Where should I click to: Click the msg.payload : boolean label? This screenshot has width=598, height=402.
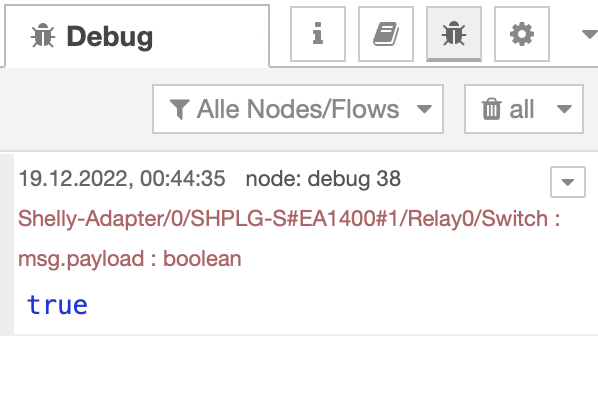click(x=130, y=259)
